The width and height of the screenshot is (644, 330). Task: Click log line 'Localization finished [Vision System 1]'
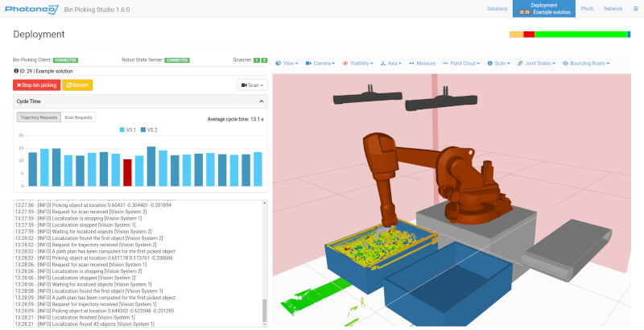click(75, 317)
